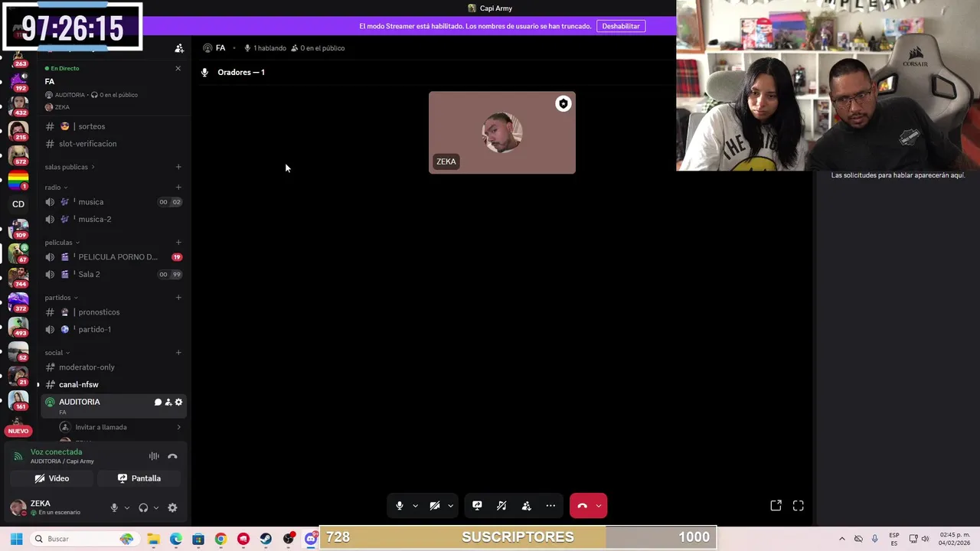
Task: Mute mic in ZEKA user panel
Action: coord(114,507)
